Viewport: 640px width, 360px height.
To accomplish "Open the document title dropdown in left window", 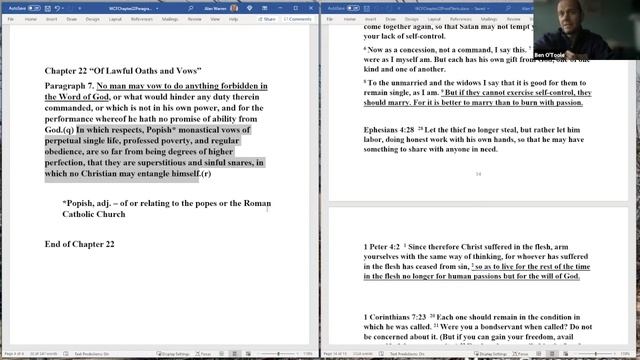I will pyautogui.click(x=157, y=9).
